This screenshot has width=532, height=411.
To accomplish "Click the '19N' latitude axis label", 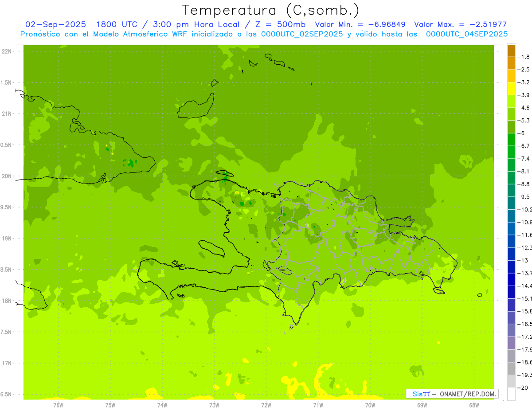I will click(x=7, y=239).
